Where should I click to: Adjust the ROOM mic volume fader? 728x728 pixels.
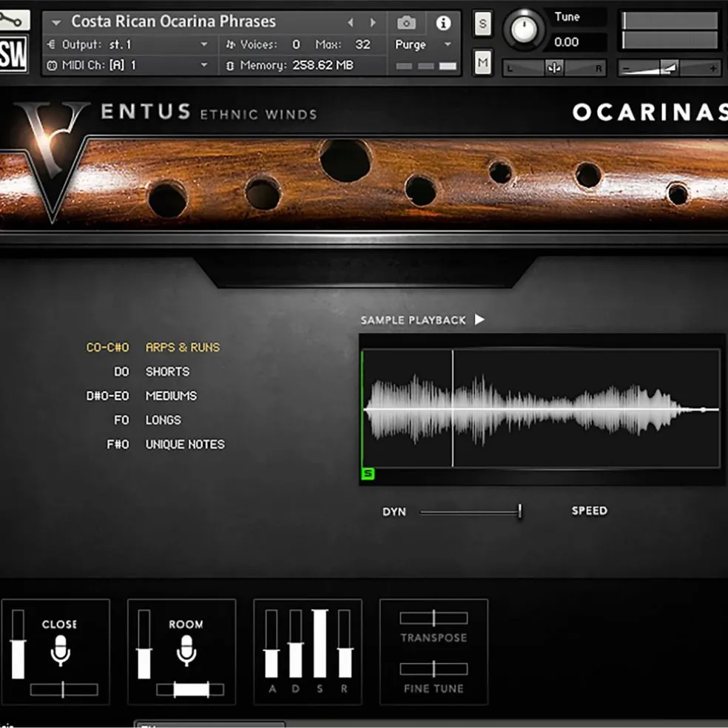point(144,644)
